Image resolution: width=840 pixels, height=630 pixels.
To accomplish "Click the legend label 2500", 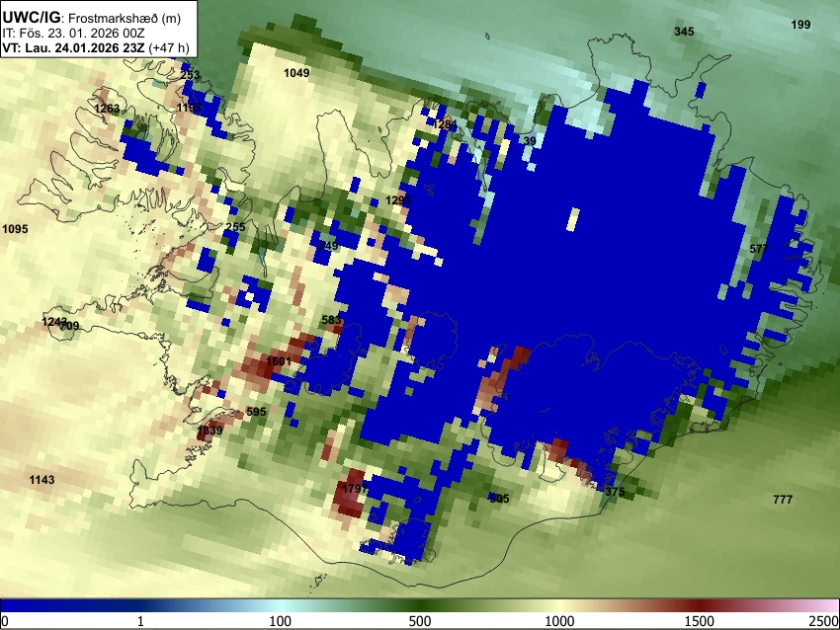I will 824,621.
